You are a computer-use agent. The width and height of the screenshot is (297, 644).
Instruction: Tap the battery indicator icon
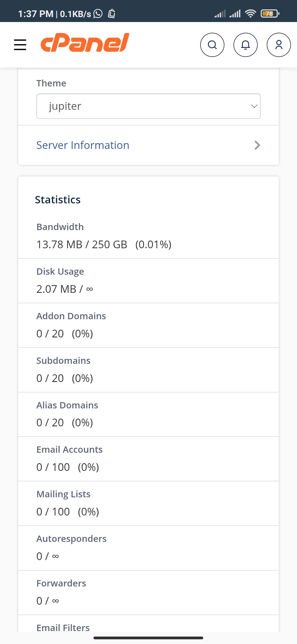270,13
